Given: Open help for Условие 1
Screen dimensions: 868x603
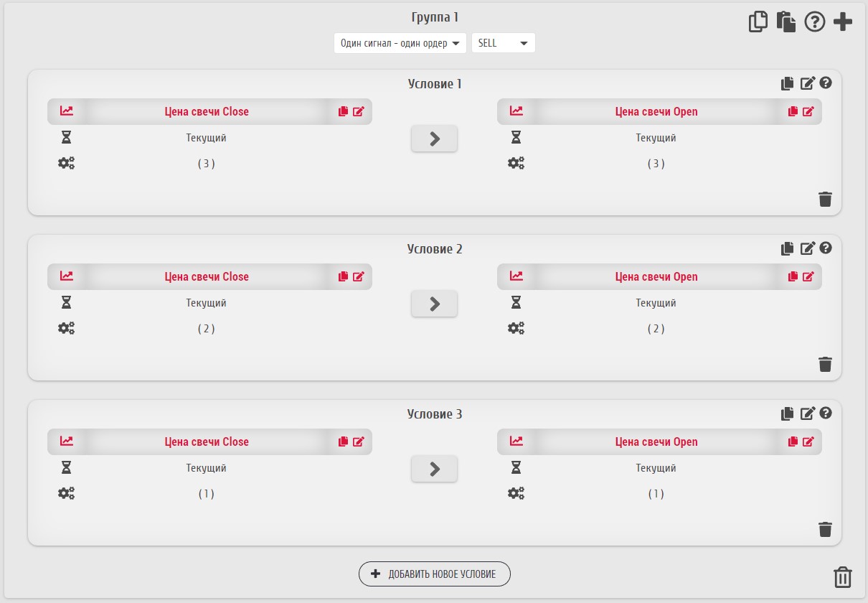Looking at the screenshot, I should 826,83.
